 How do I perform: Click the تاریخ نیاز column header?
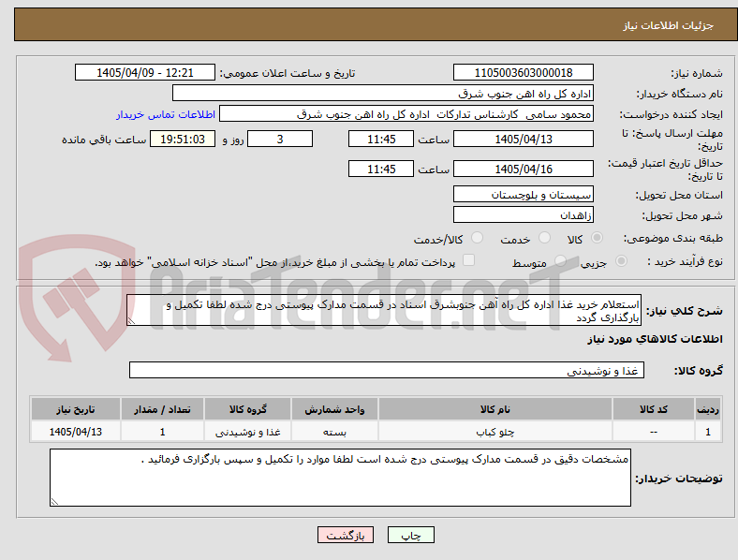point(76,409)
